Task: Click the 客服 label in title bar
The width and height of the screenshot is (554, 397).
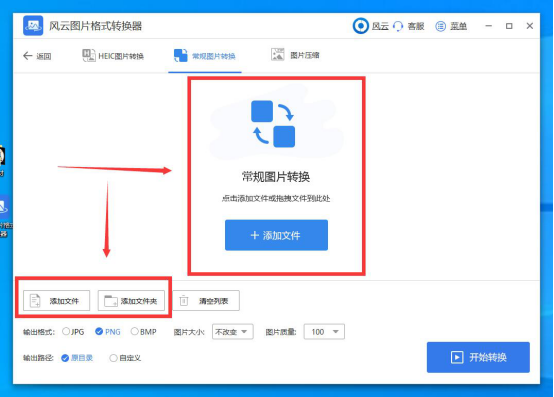Action: point(416,26)
